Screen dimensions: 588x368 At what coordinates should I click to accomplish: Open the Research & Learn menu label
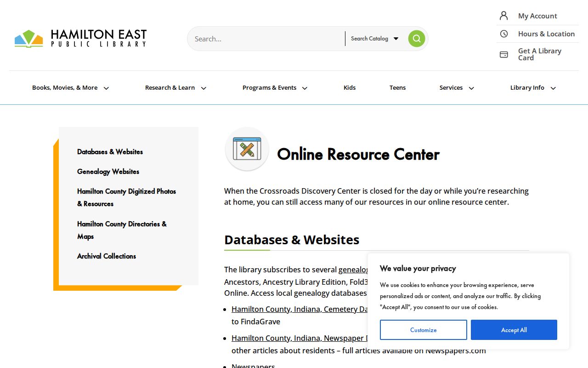[170, 87]
